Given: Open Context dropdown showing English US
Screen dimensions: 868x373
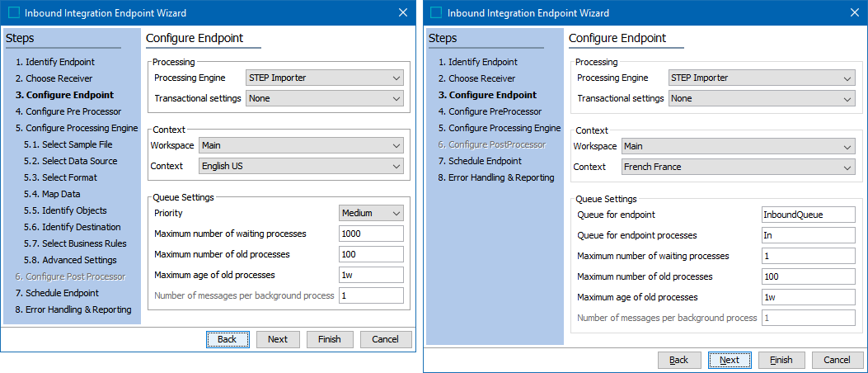Looking at the screenshot, I should click(x=301, y=166).
